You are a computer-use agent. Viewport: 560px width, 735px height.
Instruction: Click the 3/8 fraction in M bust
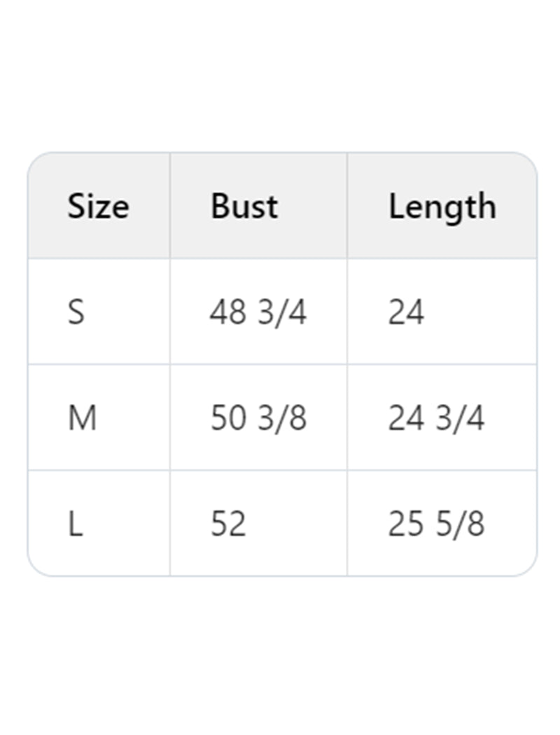[282, 419]
